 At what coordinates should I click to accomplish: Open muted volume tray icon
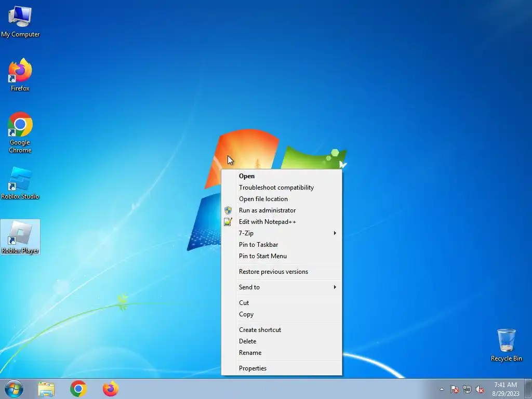[480, 389]
